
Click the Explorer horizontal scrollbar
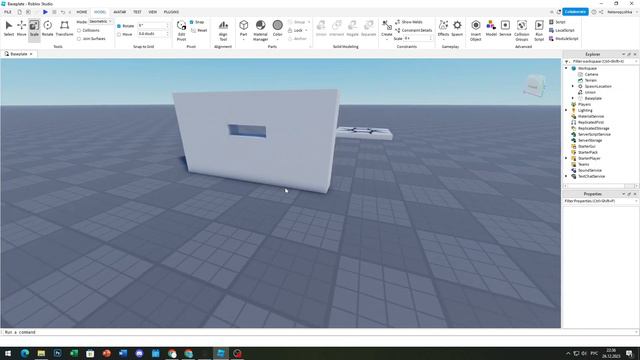point(600,186)
